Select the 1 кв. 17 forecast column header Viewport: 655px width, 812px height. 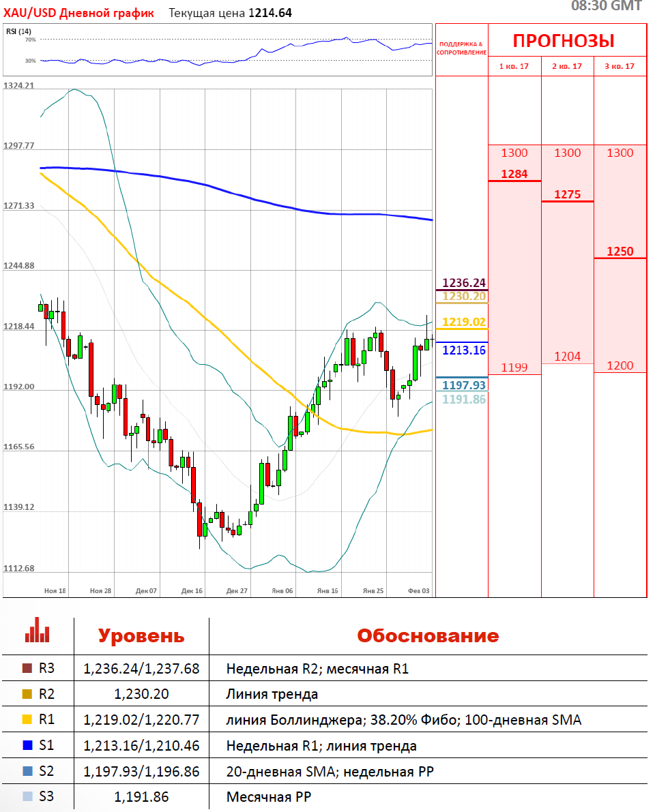pos(514,66)
